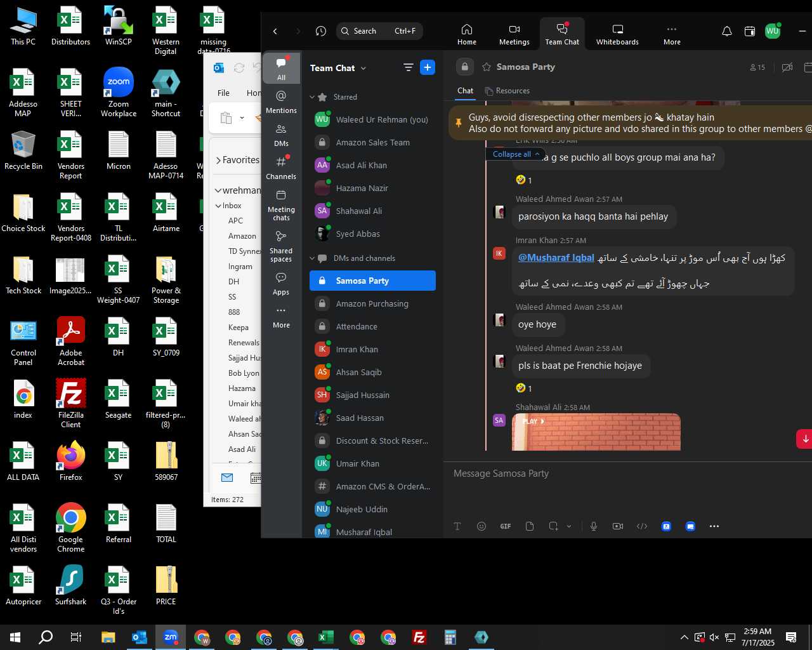This screenshot has height=650, width=812.
Task: Open the Whiteboards tab
Action: tap(617, 34)
